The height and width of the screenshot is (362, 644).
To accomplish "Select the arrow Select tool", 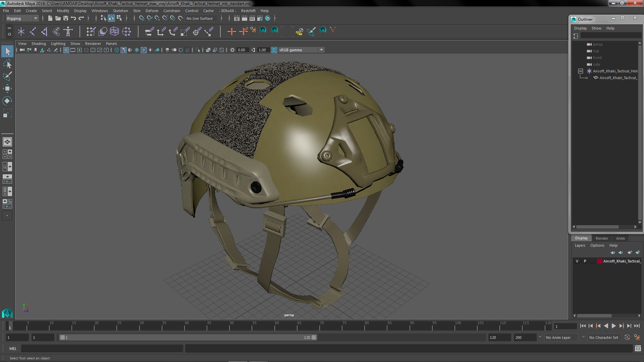I will pyautogui.click(x=7, y=51).
